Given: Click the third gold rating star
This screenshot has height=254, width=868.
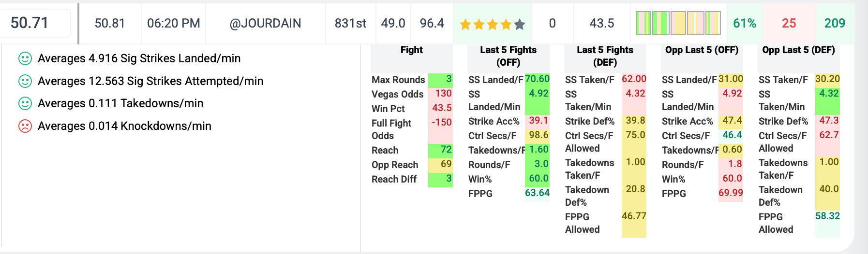Looking at the screenshot, I should (x=493, y=24).
